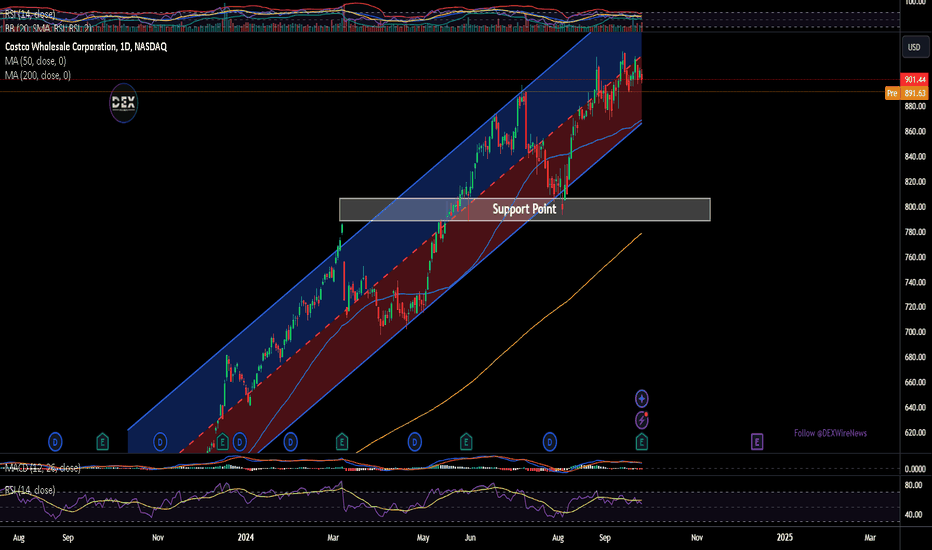
Task: Click the circled star icon above the lightning bolt
Action: click(x=641, y=398)
